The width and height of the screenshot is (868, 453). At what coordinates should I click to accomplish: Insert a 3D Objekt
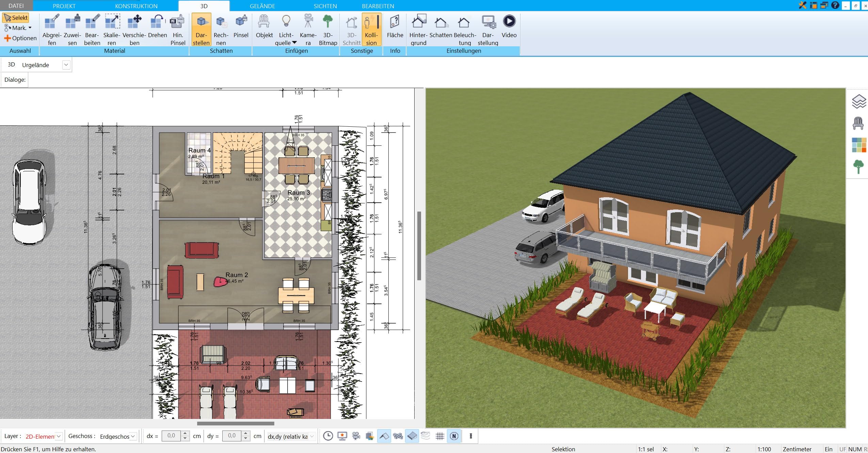click(264, 27)
